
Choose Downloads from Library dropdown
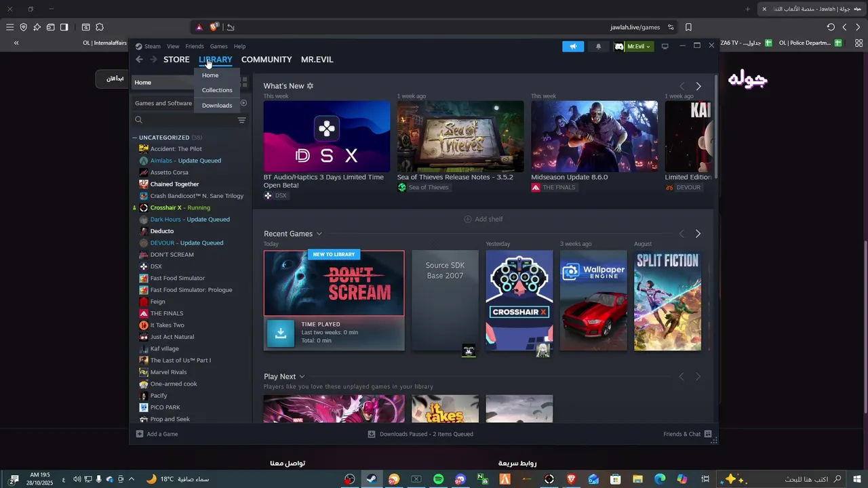(x=217, y=106)
